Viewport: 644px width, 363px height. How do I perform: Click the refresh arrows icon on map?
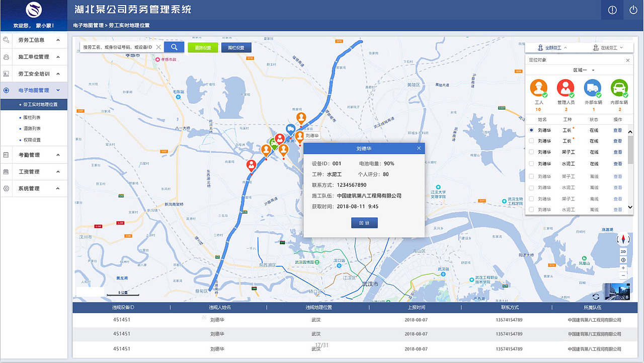coord(596,297)
